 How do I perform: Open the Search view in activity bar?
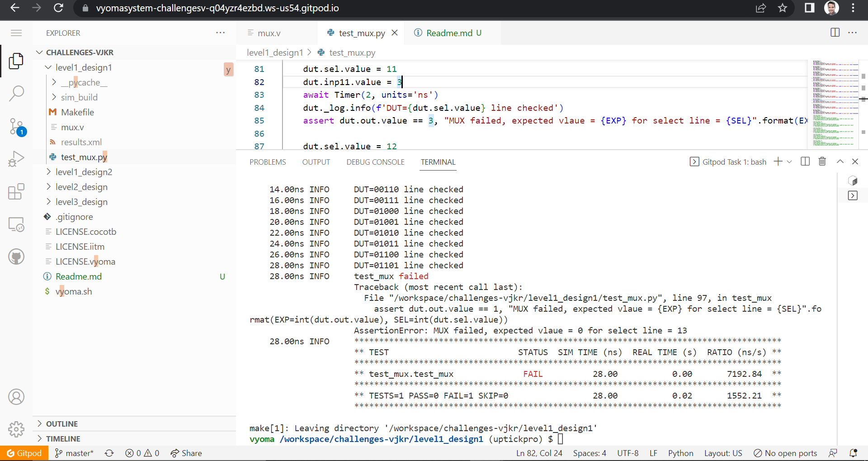[16, 93]
